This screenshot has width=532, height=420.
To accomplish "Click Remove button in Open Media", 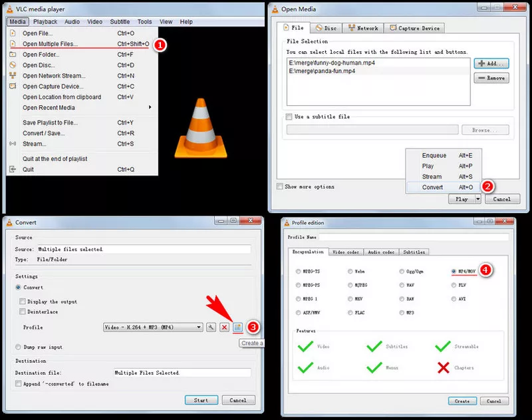I will 491,78.
